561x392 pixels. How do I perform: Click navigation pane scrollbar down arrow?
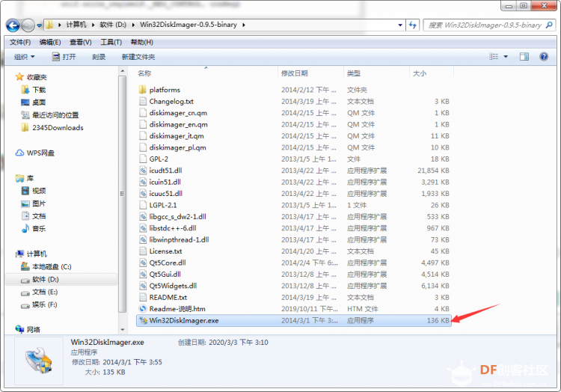pos(123,329)
